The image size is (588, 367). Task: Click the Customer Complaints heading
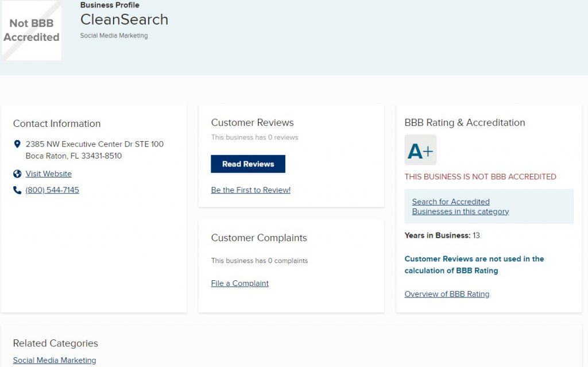pyautogui.click(x=259, y=238)
